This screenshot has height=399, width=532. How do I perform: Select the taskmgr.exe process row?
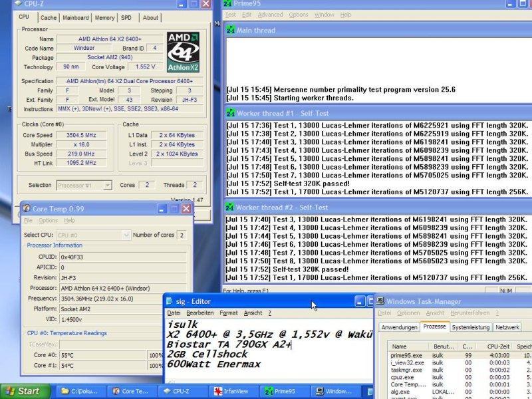point(460,370)
